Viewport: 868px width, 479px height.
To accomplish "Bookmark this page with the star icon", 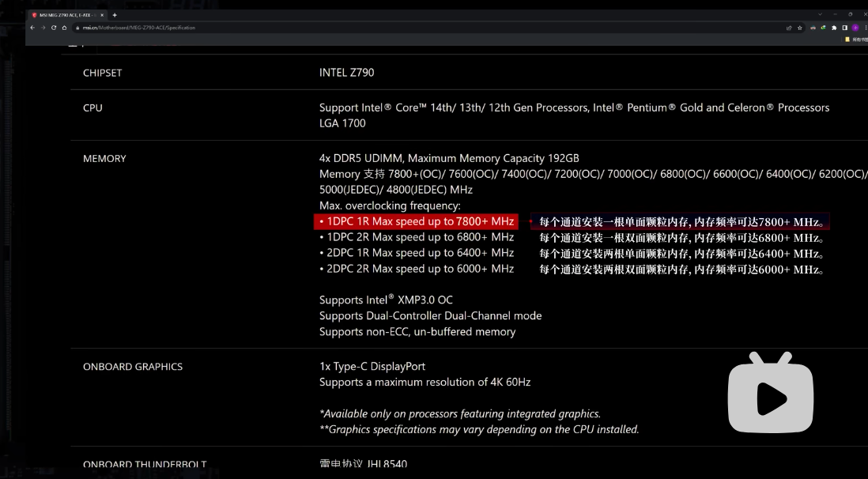I will pyautogui.click(x=800, y=28).
